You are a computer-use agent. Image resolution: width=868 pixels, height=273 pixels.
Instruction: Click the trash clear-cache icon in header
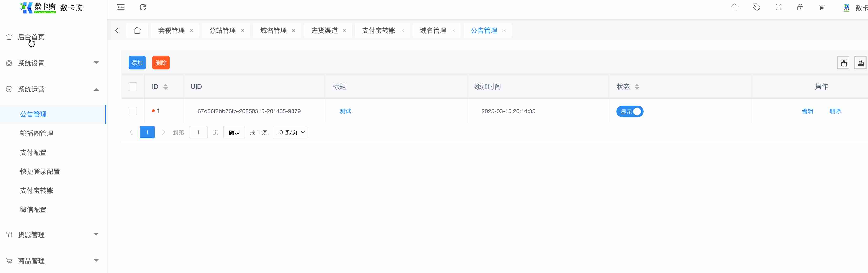click(x=822, y=7)
